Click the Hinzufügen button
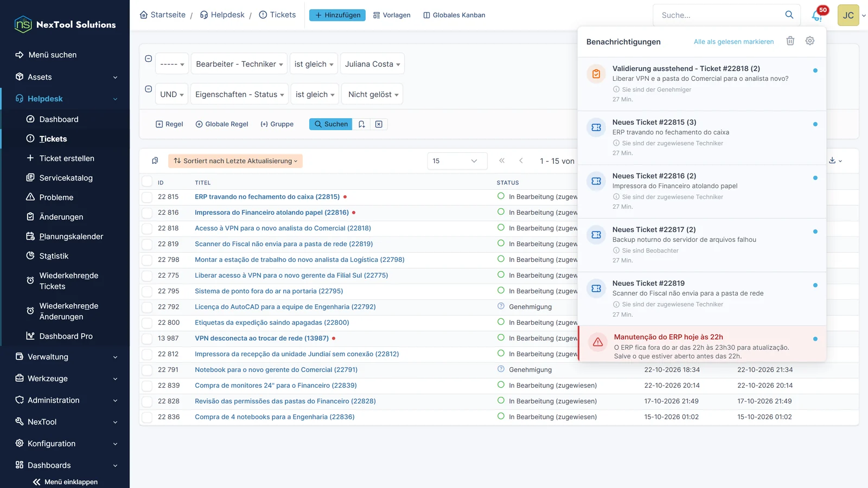Screen dimensions: 868x488 click(337, 15)
